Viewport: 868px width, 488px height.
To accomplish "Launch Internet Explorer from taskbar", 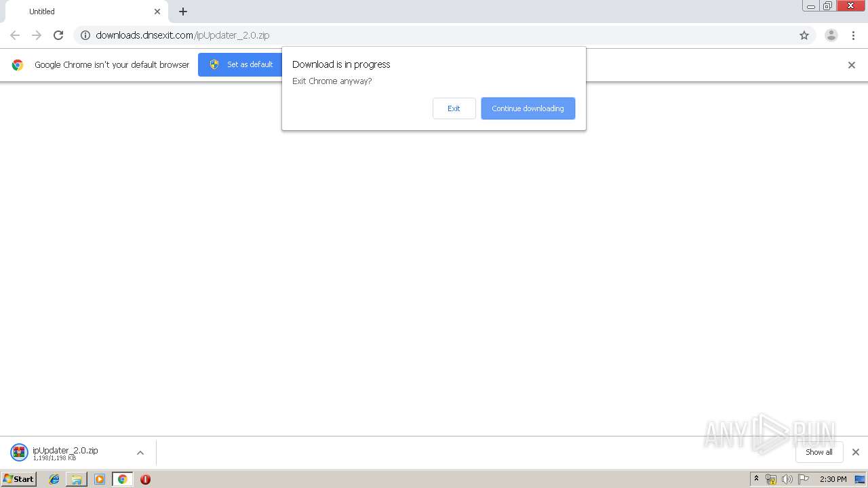I will pos(54,479).
